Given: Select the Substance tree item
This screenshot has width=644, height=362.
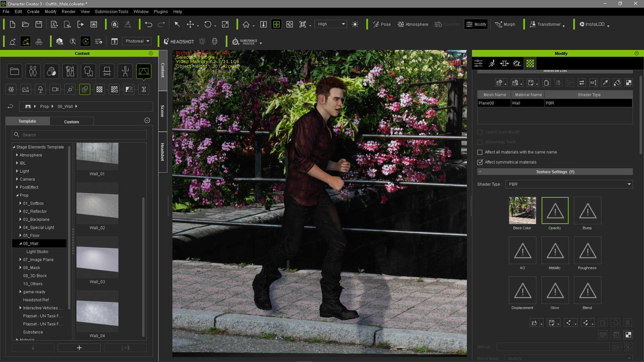Looking at the screenshot, I should pos(33,332).
